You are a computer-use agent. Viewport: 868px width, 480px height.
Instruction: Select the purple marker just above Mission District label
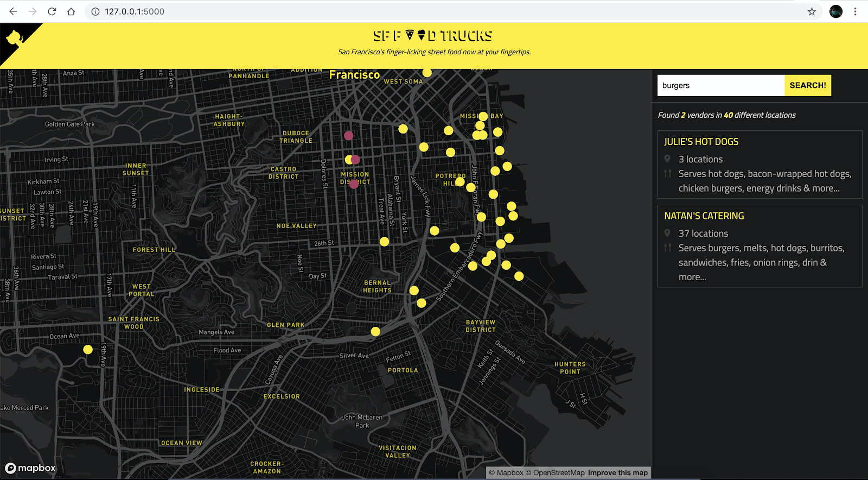point(355,160)
